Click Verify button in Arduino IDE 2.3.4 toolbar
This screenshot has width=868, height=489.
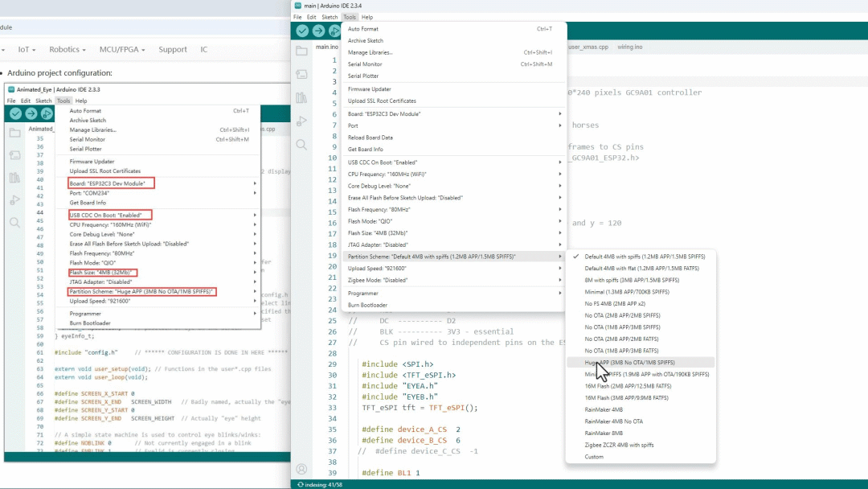pyautogui.click(x=302, y=31)
